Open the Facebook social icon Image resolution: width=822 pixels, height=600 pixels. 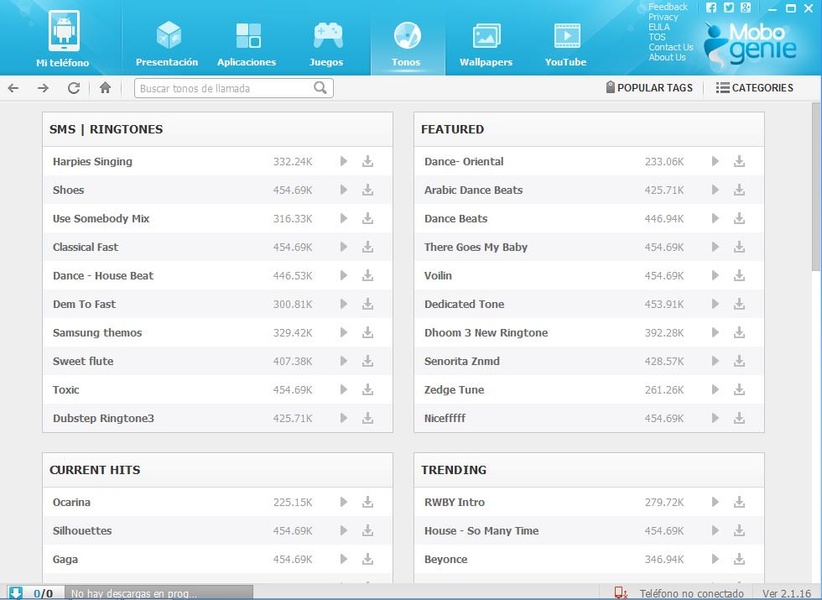click(711, 7)
